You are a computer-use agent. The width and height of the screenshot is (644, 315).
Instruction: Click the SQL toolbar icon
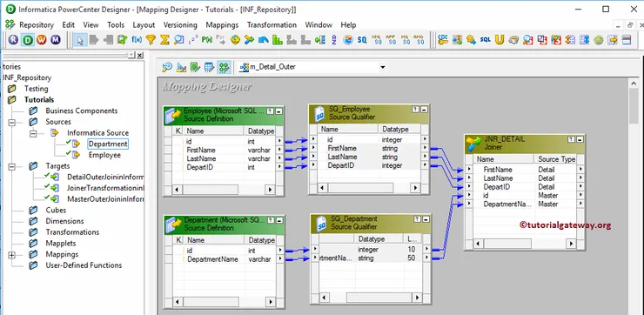pos(486,40)
